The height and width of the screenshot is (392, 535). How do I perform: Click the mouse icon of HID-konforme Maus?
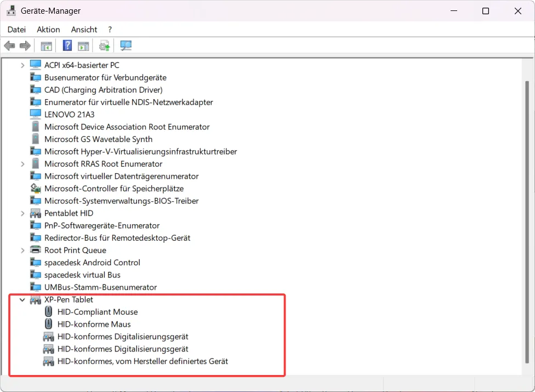[x=48, y=324]
